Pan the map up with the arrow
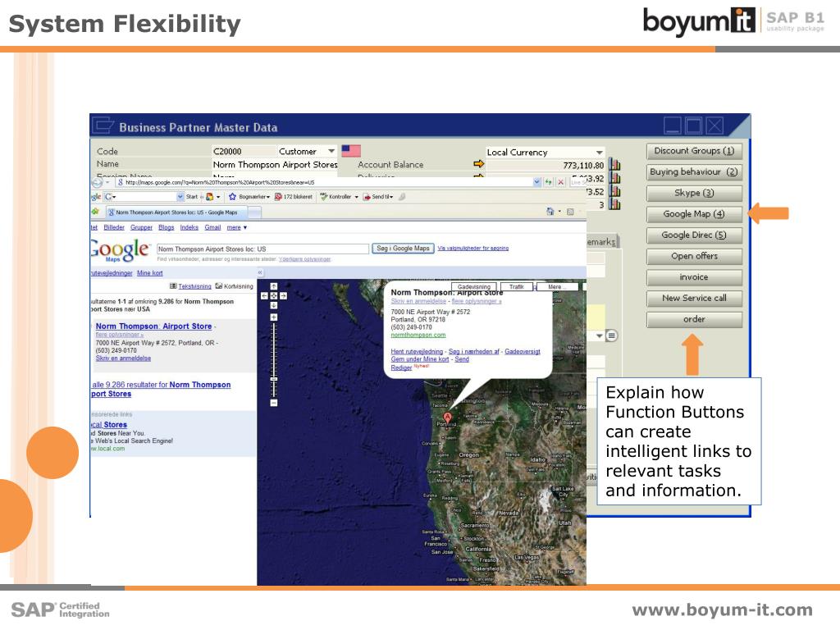This screenshot has height=630, width=840. (274, 286)
